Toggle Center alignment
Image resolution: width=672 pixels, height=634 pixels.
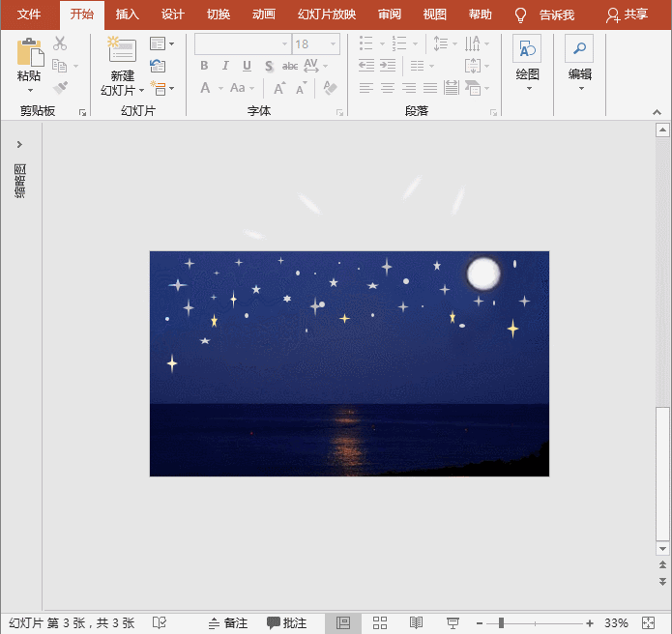[x=388, y=88]
